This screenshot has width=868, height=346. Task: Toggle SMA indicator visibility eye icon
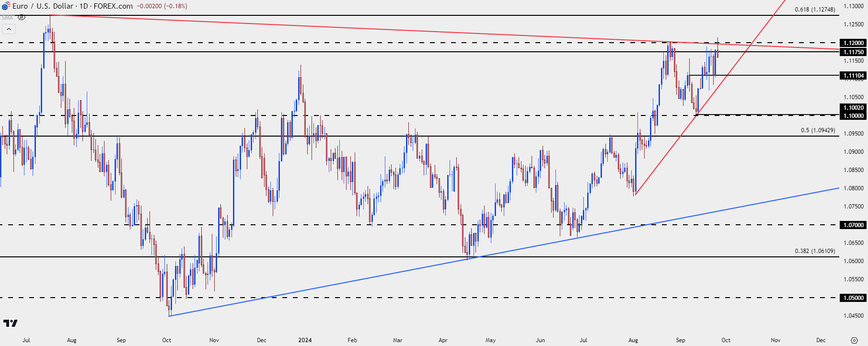pos(21,17)
